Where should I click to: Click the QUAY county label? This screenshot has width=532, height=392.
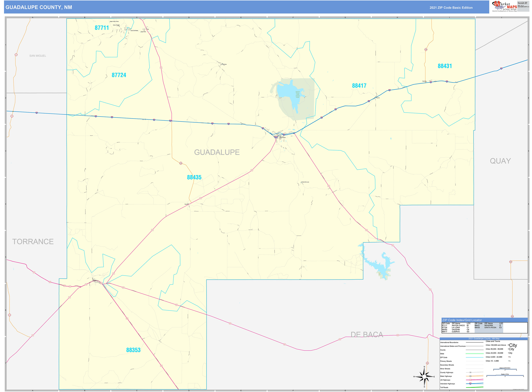coord(500,161)
